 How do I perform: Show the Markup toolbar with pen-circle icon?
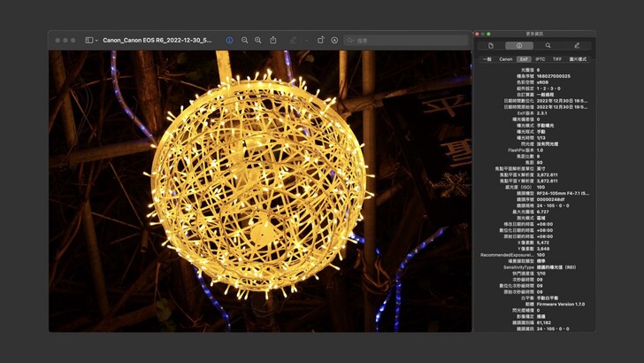(x=334, y=40)
